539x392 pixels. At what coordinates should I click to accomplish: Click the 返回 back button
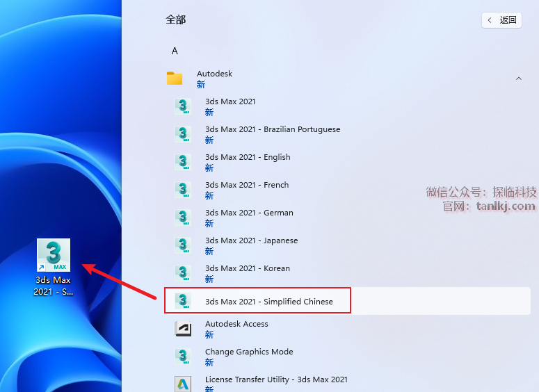tap(501, 20)
